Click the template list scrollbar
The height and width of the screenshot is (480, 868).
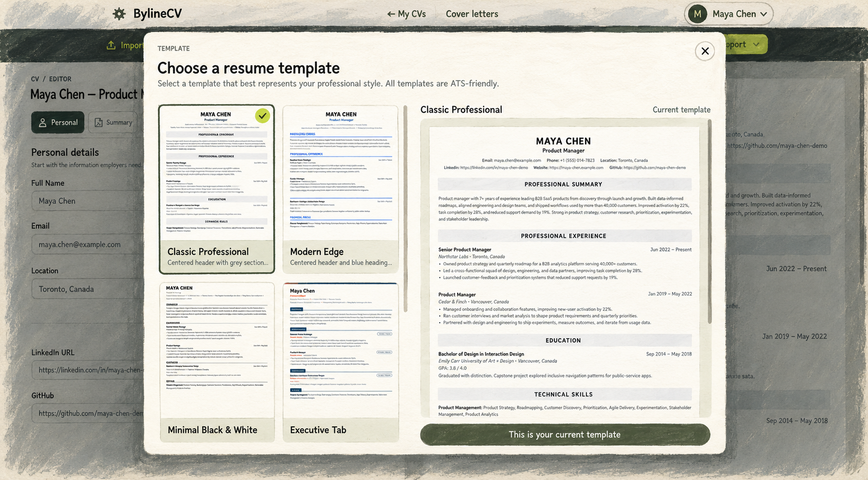405,208
